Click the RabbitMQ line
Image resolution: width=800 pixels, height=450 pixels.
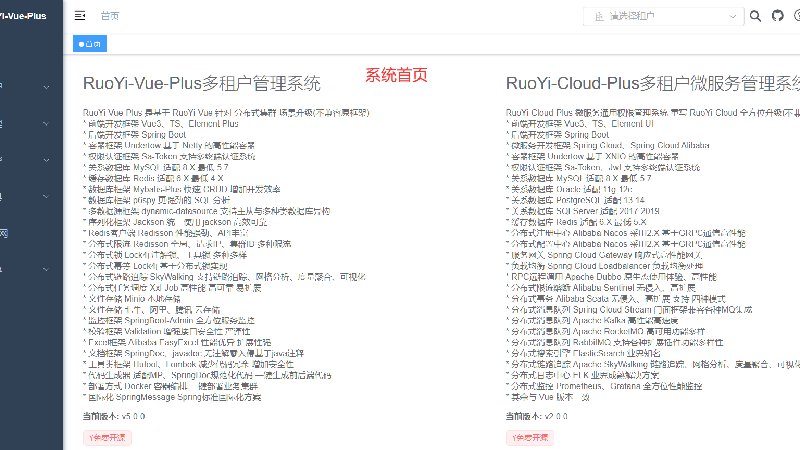click(x=615, y=342)
